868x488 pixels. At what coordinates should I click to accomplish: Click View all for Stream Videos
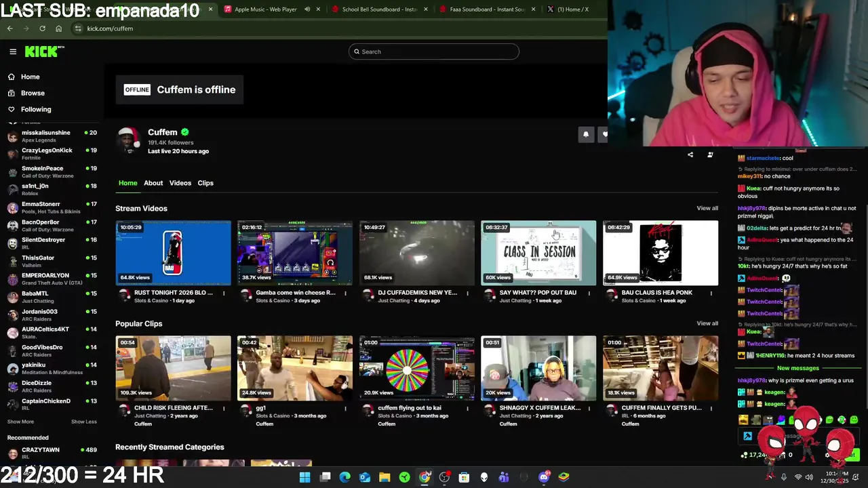pos(707,208)
